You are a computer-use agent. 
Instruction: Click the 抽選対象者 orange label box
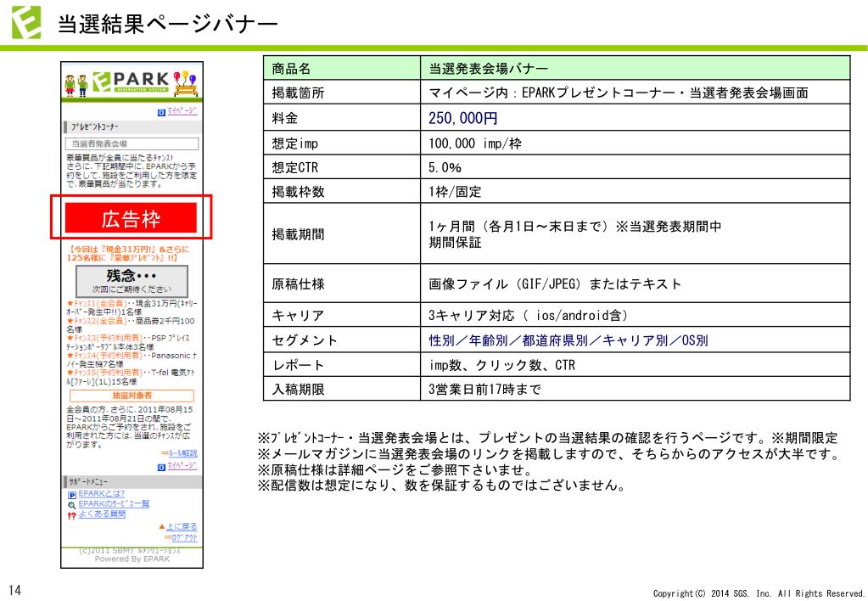coord(132,396)
